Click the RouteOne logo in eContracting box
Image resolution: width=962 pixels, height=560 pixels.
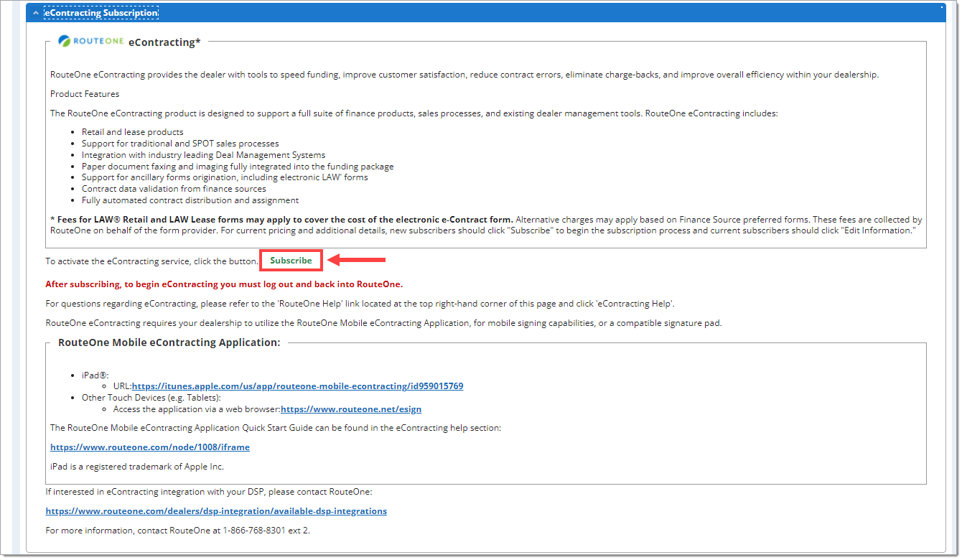[x=91, y=42]
